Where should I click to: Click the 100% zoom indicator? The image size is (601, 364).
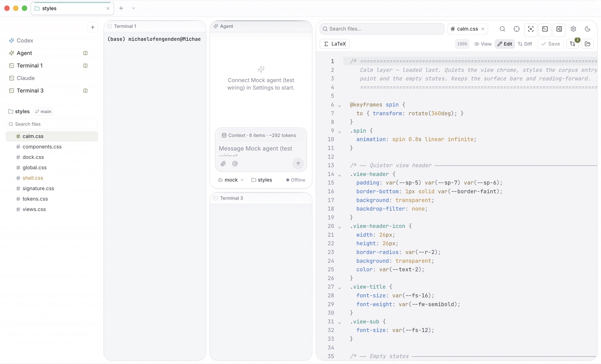pos(462,44)
